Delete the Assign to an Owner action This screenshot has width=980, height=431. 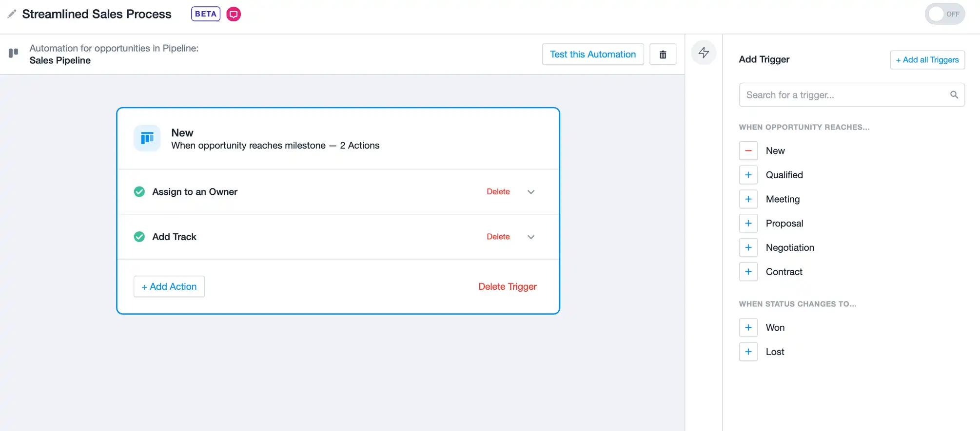(x=498, y=192)
